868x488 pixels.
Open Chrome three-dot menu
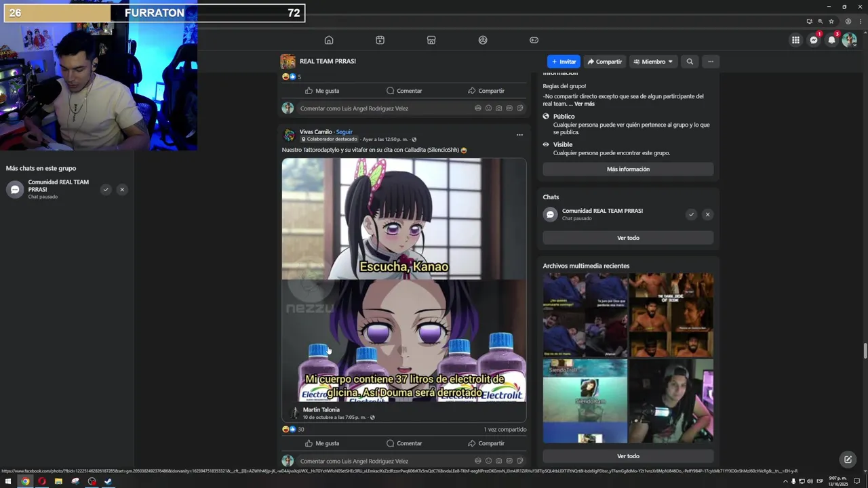pyautogui.click(x=860, y=21)
